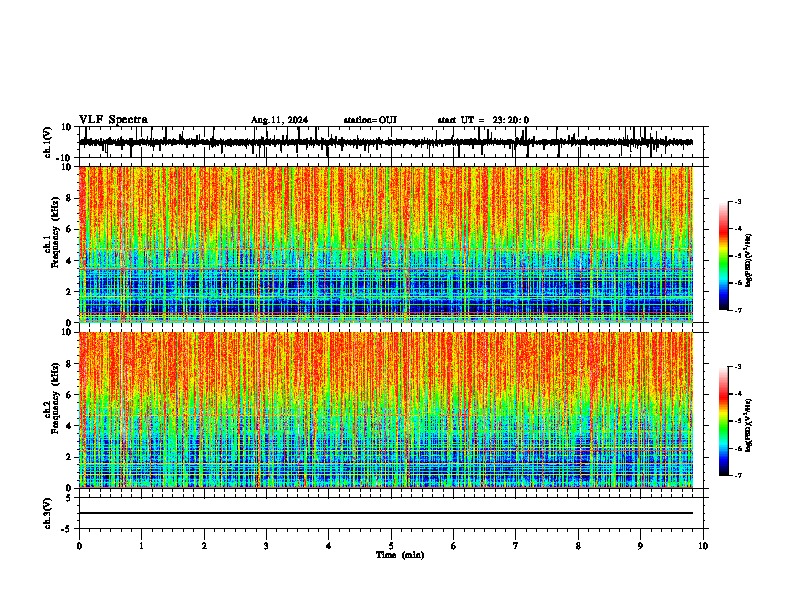Click the ch.1 'Frequency (kHz)' axis label

[55, 233]
